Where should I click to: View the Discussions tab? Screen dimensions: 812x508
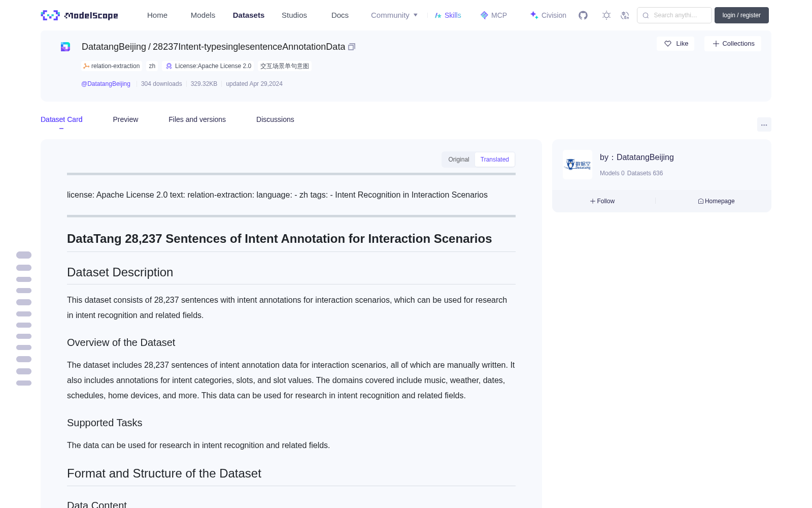click(x=275, y=119)
